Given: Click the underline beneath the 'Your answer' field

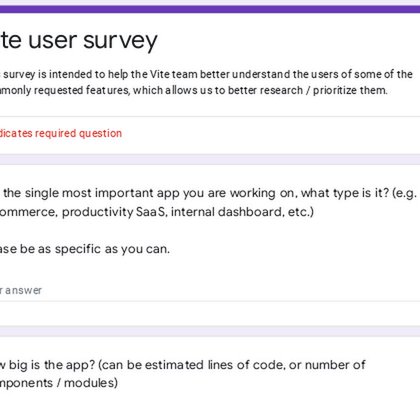Looking at the screenshot, I should 210,301.
